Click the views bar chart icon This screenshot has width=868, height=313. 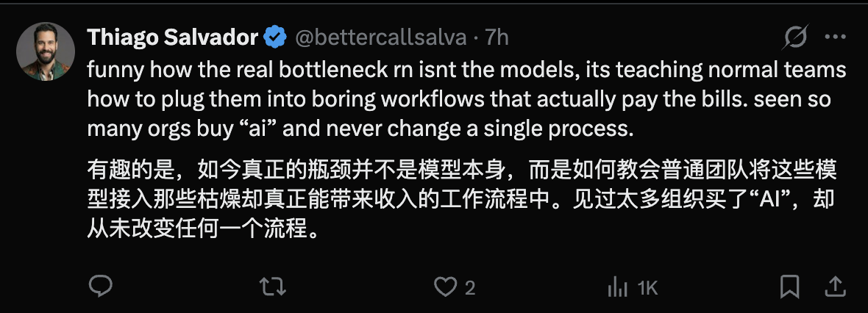point(616,287)
